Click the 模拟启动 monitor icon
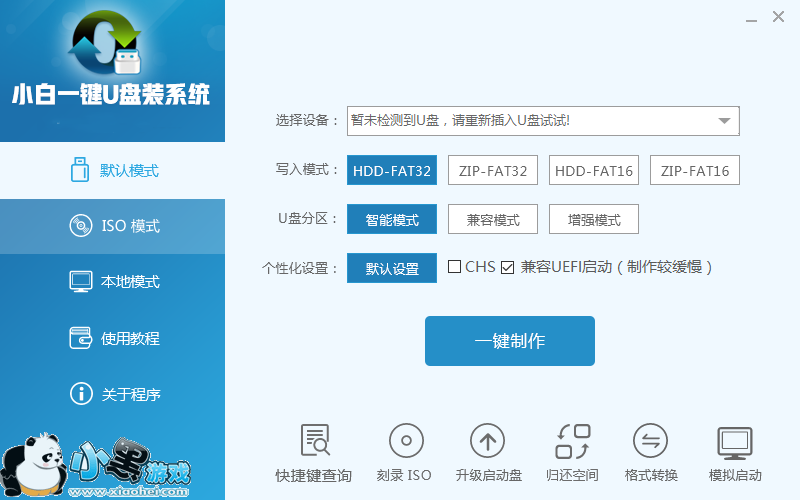800x500 pixels. [x=735, y=442]
